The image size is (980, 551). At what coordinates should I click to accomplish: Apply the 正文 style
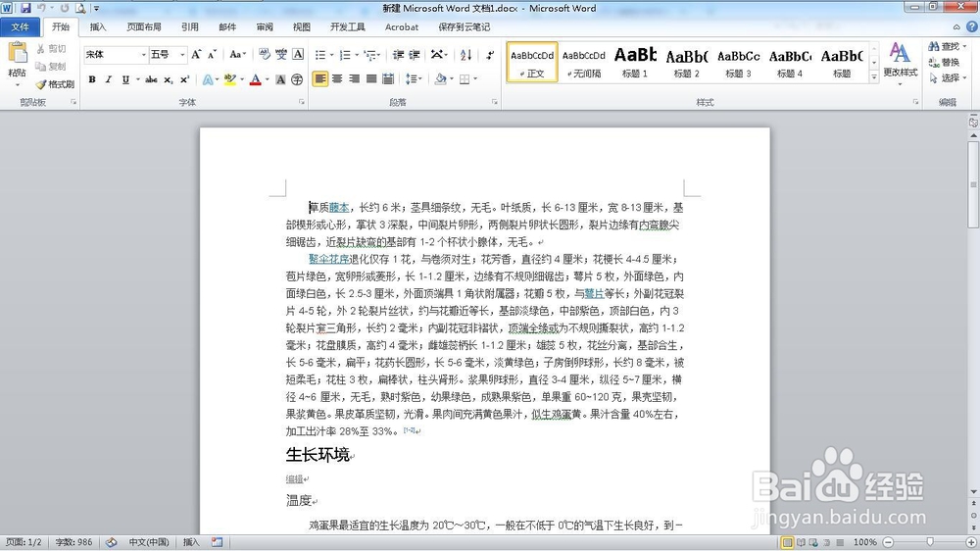[x=532, y=62]
